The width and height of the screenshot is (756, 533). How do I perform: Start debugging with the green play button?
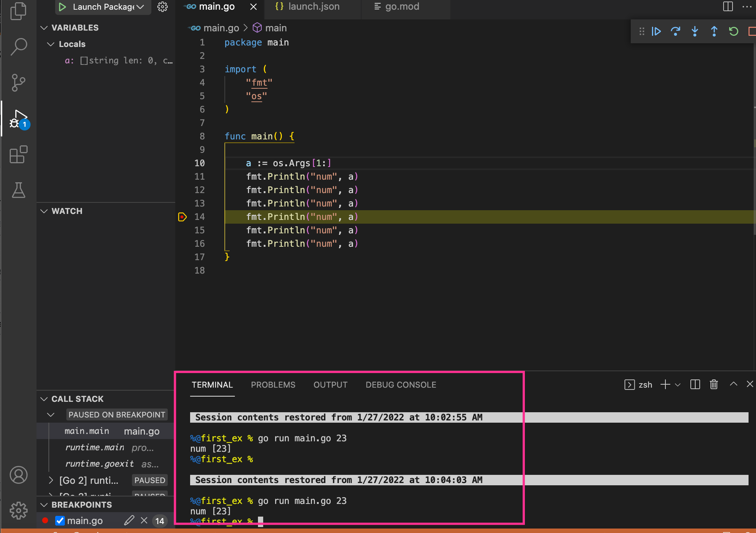point(62,7)
